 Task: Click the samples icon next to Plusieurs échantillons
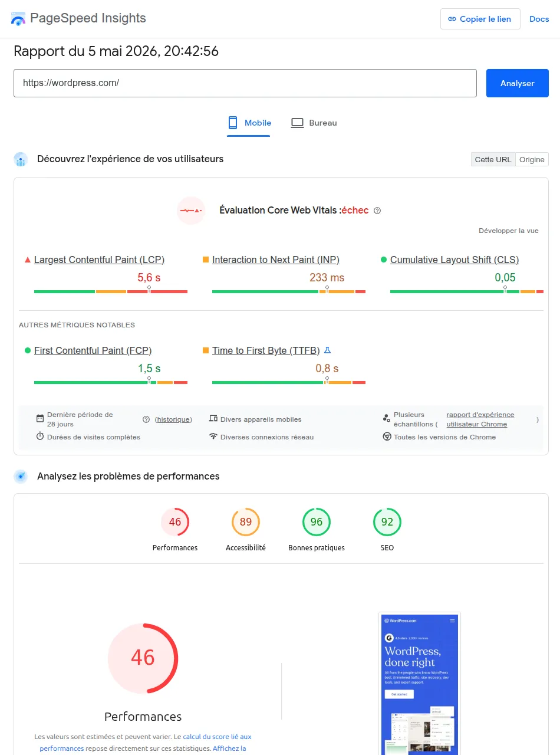click(387, 418)
